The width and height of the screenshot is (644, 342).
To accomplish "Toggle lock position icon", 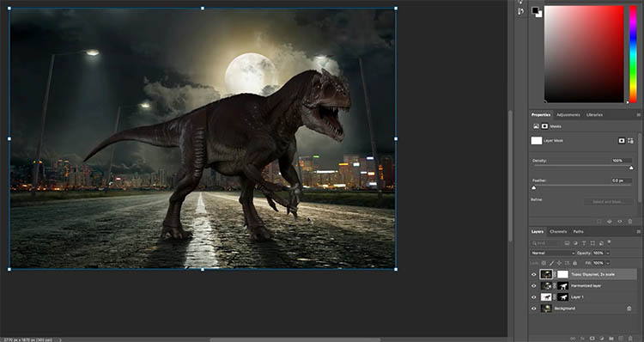I will 559,263.
